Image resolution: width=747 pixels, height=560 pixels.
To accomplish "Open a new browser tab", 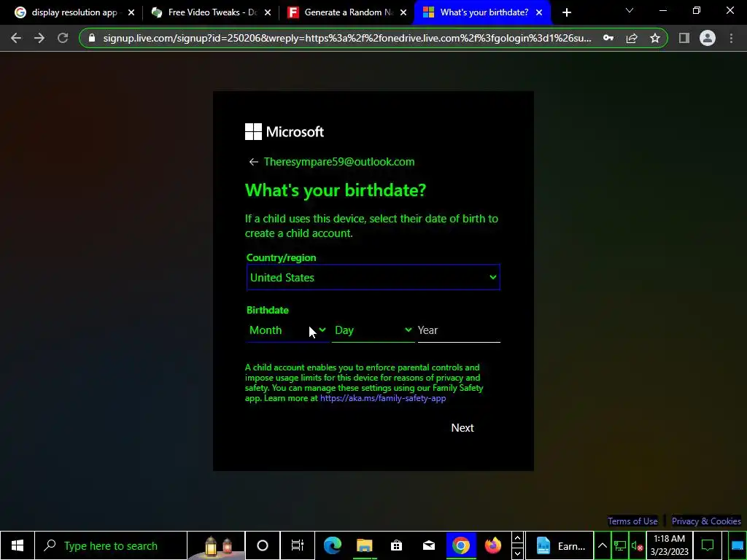I will click(566, 12).
